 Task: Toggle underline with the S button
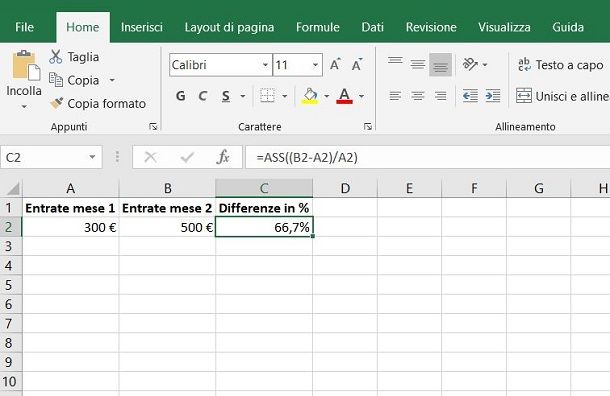click(x=226, y=96)
